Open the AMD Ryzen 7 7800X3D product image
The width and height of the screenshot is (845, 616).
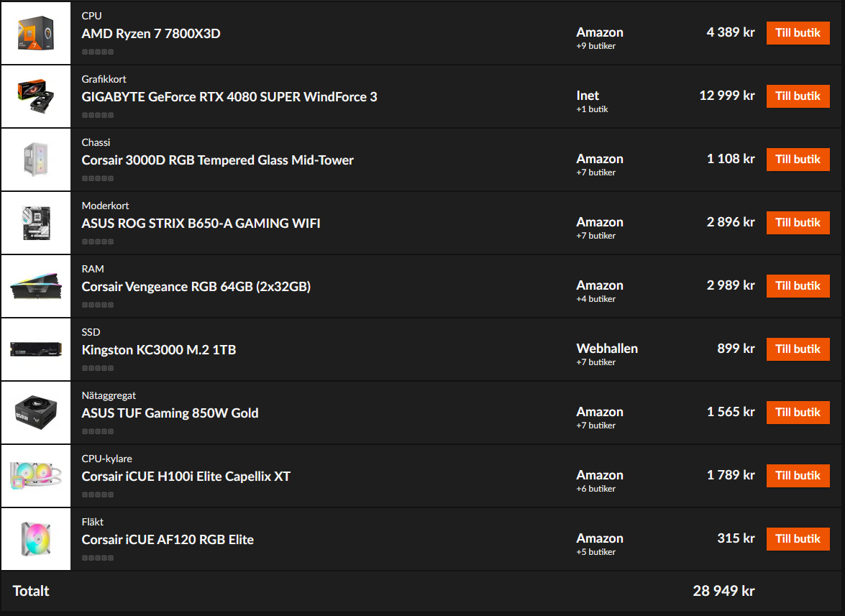(35, 33)
